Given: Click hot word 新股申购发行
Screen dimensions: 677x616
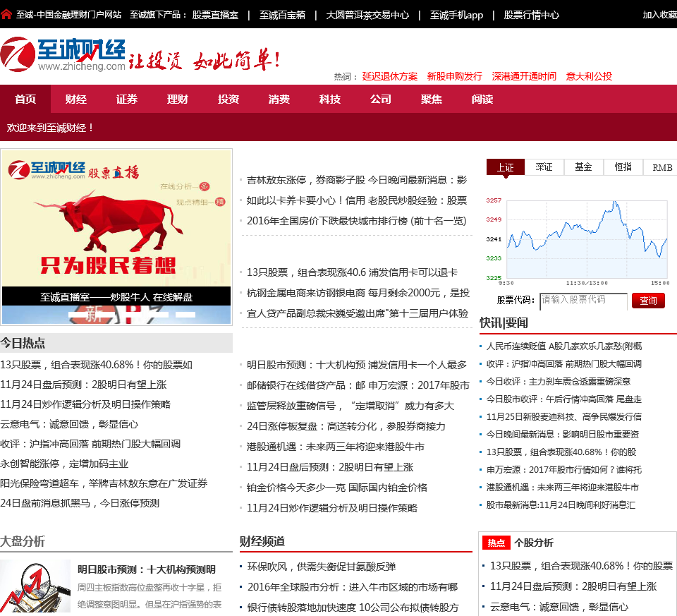Looking at the screenshot, I should click(454, 76).
